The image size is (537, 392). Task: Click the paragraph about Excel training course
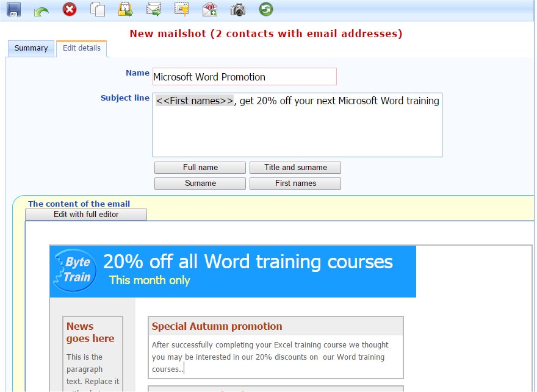click(270, 357)
